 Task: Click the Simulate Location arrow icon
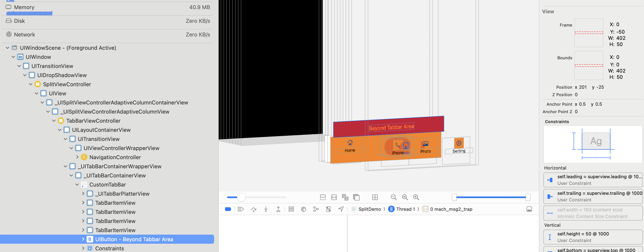click(341, 209)
